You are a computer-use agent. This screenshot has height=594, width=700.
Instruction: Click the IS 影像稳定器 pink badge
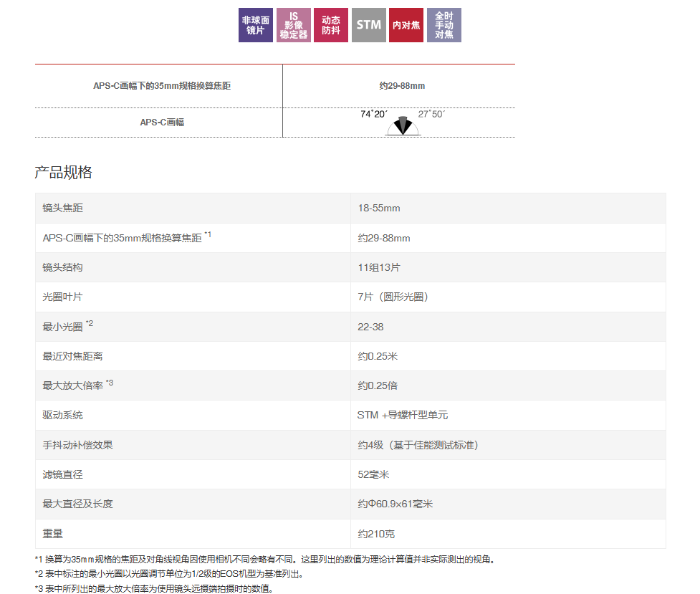click(x=293, y=25)
